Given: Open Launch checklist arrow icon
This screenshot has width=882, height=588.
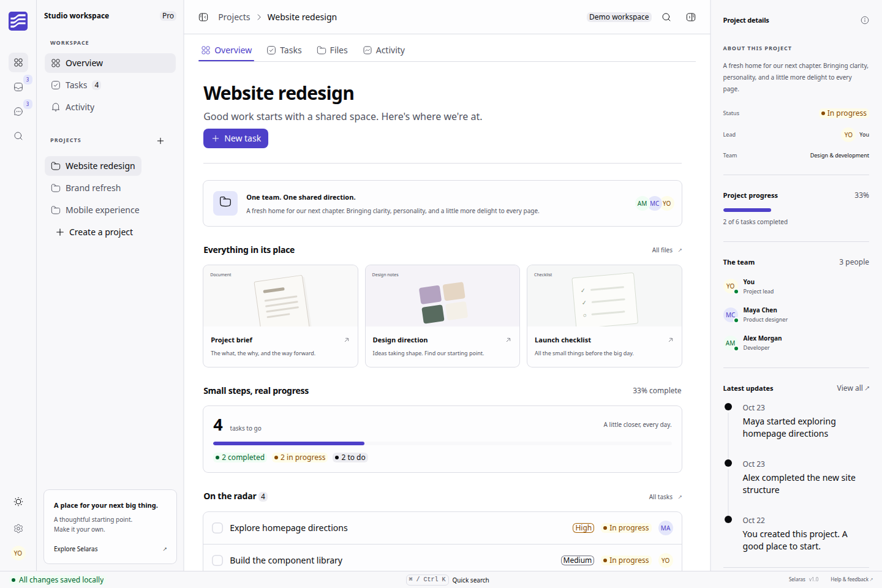Looking at the screenshot, I should [x=671, y=340].
